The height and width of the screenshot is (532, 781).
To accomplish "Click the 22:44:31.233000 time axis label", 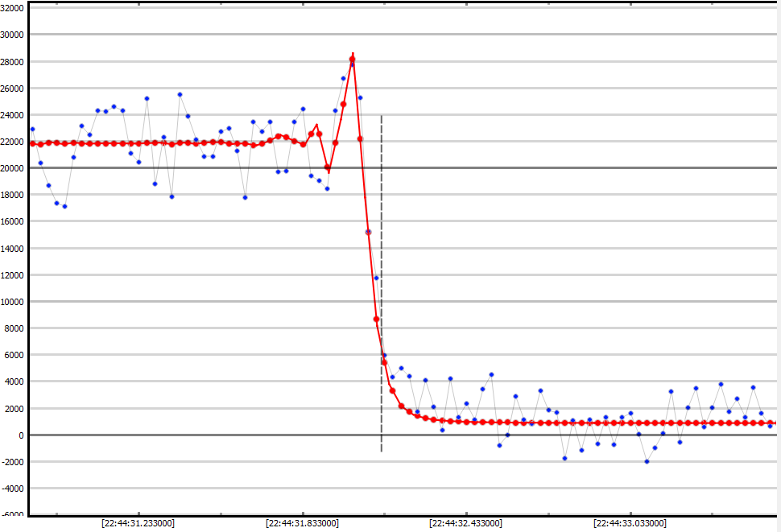I will (x=138, y=523).
